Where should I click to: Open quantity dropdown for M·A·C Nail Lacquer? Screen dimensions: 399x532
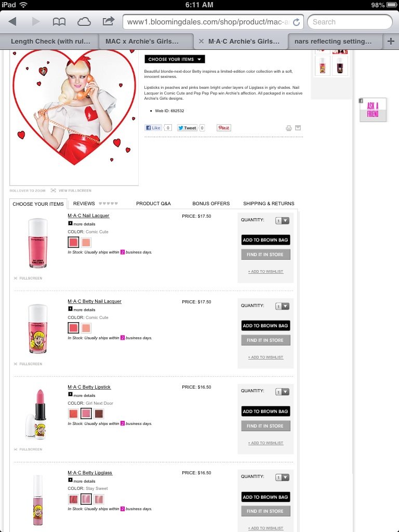tap(282, 220)
